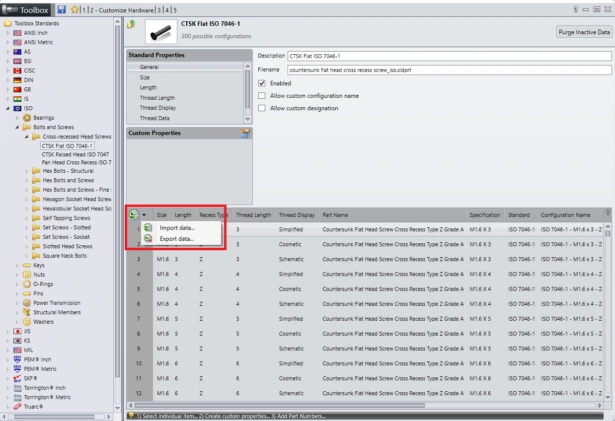Click Purge Inactive Data button
Screen dimensions: 615x421
584,32
